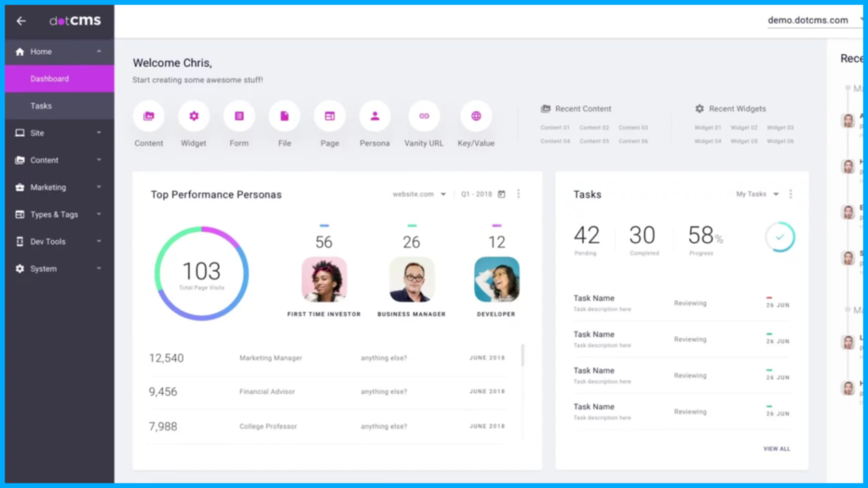Open the Content 01 recent content link

555,128
